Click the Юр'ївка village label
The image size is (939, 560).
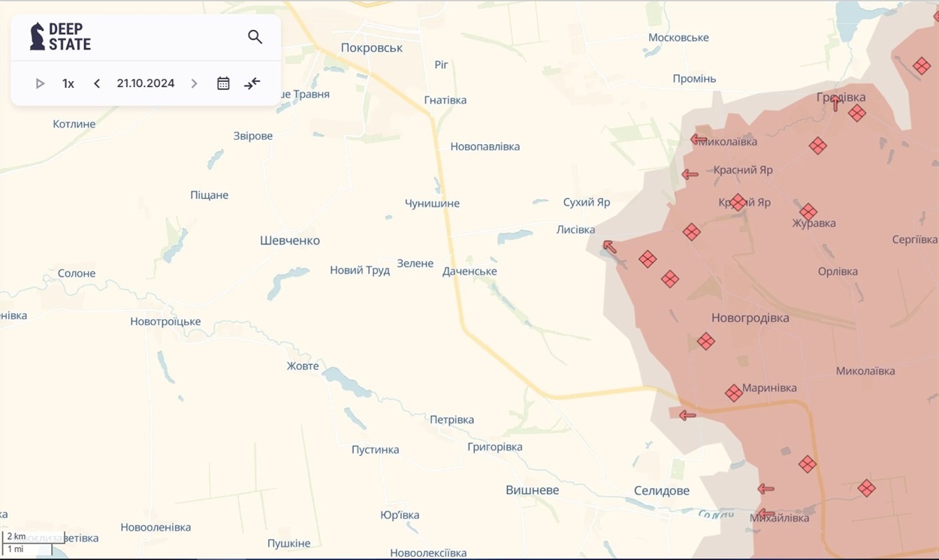[x=400, y=516]
